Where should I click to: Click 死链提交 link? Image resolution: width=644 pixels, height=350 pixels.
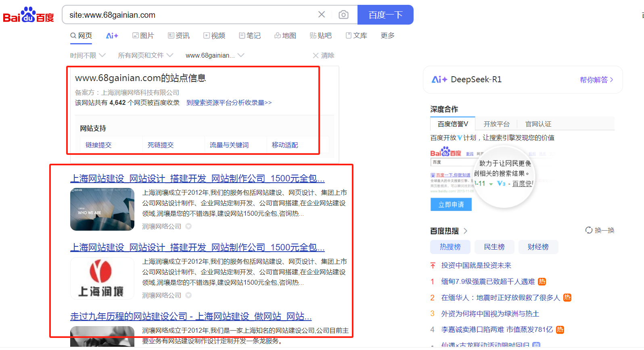[161, 145]
